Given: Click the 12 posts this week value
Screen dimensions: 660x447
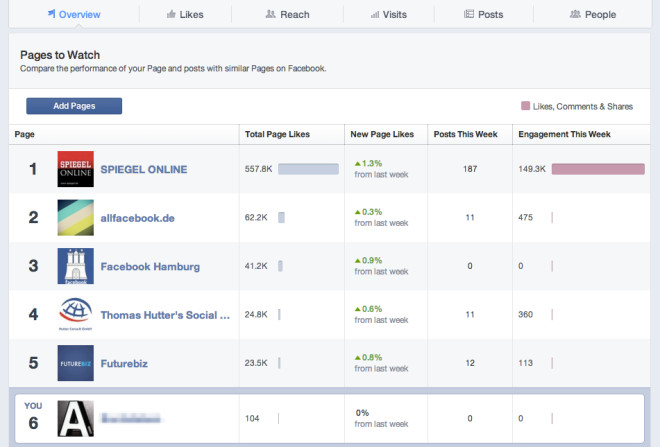Looking at the screenshot, I should tap(470, 362).
